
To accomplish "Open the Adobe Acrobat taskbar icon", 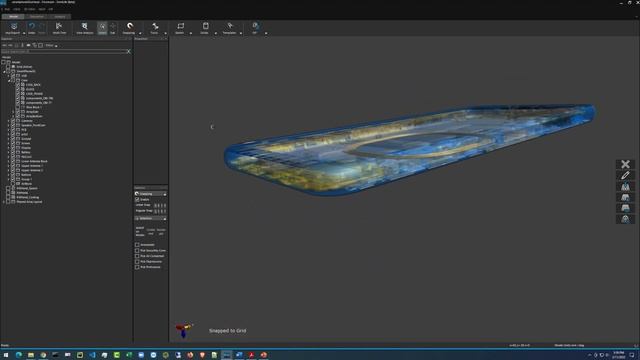I will pyautogui.click(x=251, y=355).
